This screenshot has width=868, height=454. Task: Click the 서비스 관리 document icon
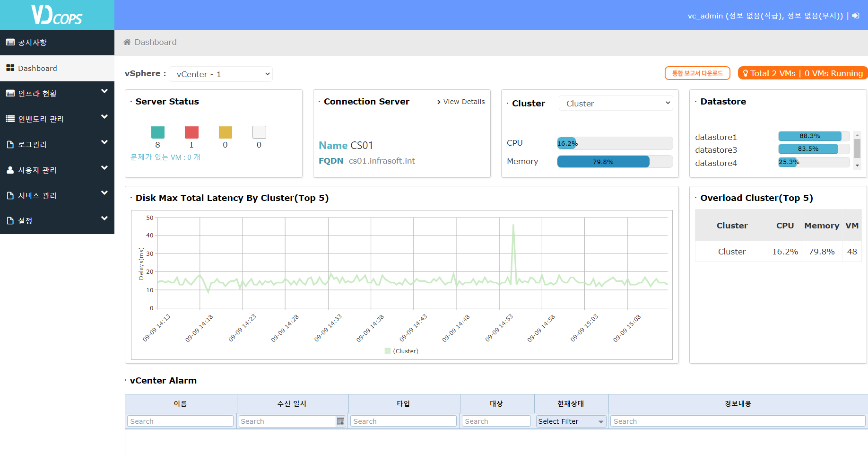[10, 195]
